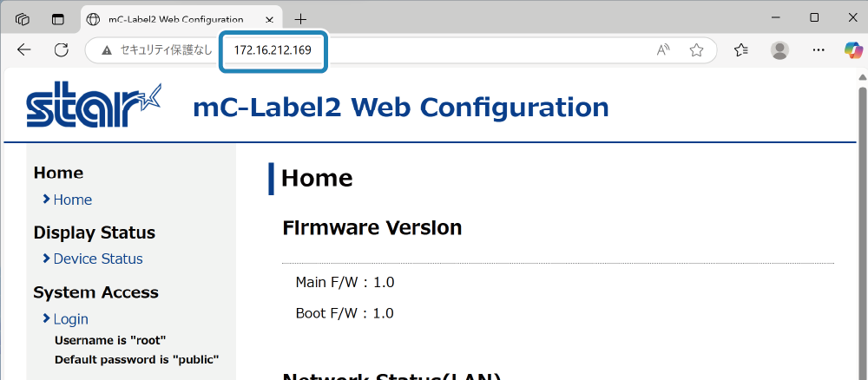This screenshot has height=380, width=868.
Task: Click the browser back arrow
Action: (23, 50)
